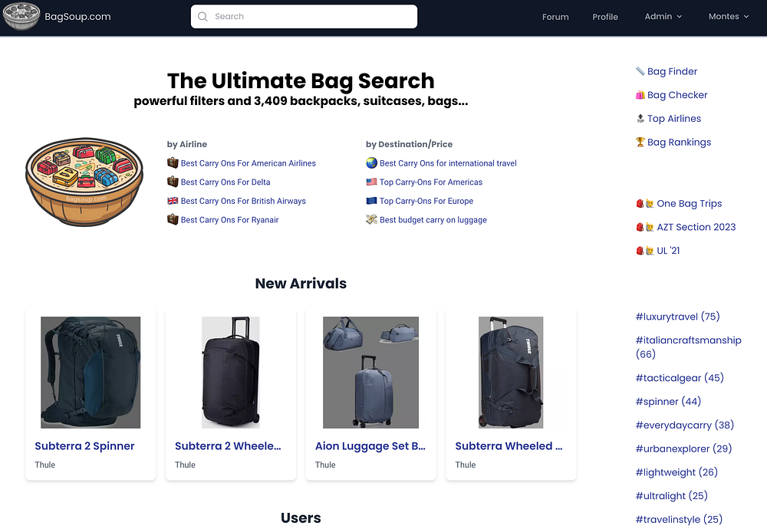Image resolution: width=767 pixels, height=532 pixels.
Task: Click the shopping bags icon for Bag Checker
Action: [640, 95]
